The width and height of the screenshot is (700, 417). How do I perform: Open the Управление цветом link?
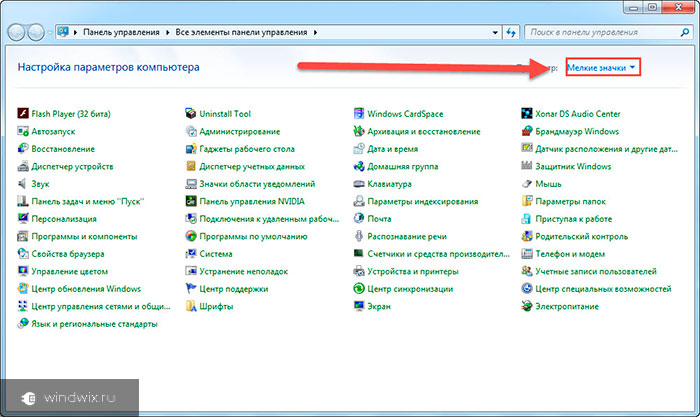[x=70, y=271]
